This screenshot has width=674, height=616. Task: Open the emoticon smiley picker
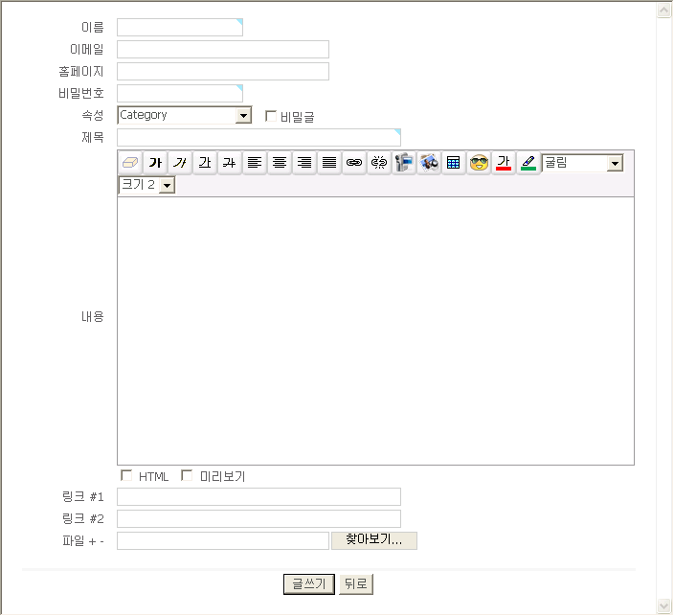(479, 163)
